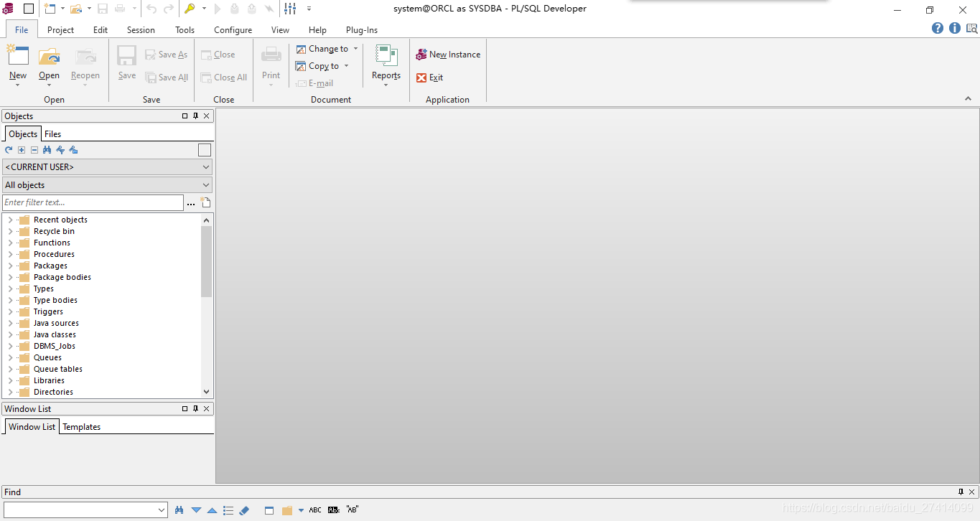980x521 pixels.
Task: Click the New Instance button
Action: coord(448,55)
